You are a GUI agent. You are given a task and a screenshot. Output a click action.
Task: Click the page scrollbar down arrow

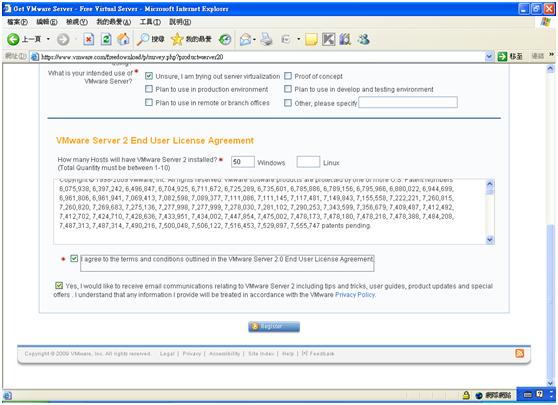point(551,383)
